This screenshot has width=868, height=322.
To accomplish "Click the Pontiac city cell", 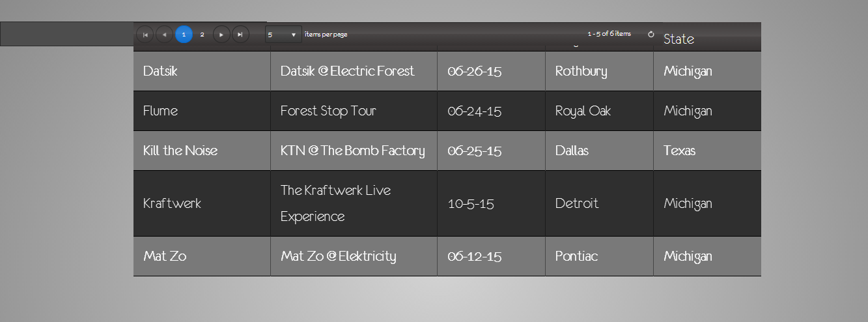I will pyautogui.click(x=576, y=256).
